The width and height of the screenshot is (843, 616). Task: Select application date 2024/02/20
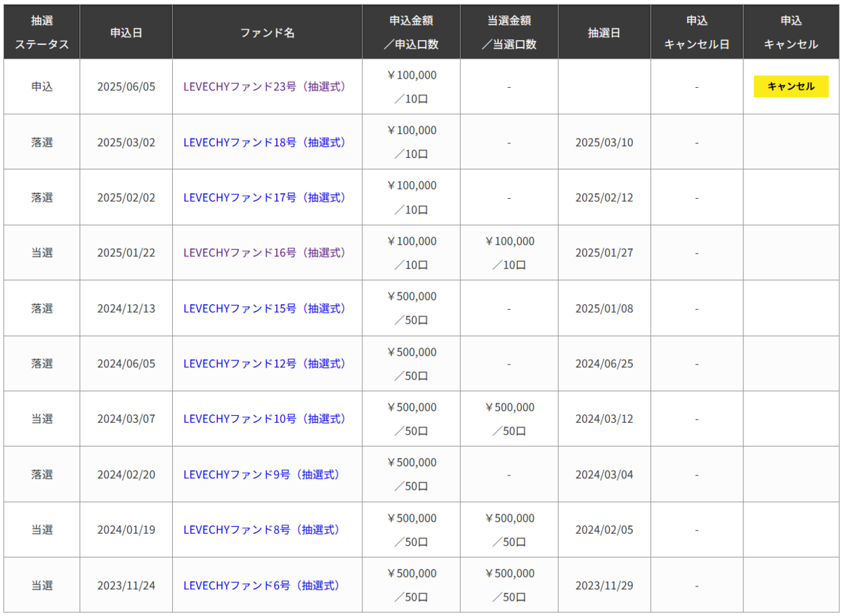point(126,474)
